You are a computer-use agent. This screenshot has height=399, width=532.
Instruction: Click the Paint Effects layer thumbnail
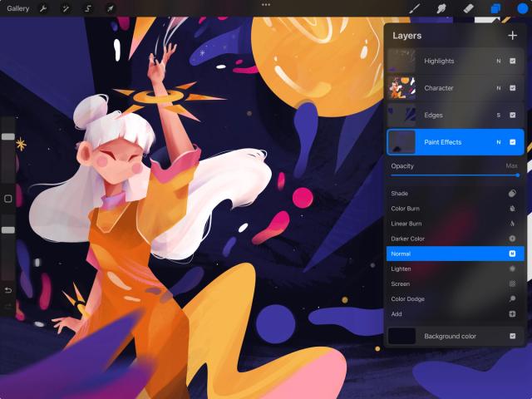(x=401, y=142)
